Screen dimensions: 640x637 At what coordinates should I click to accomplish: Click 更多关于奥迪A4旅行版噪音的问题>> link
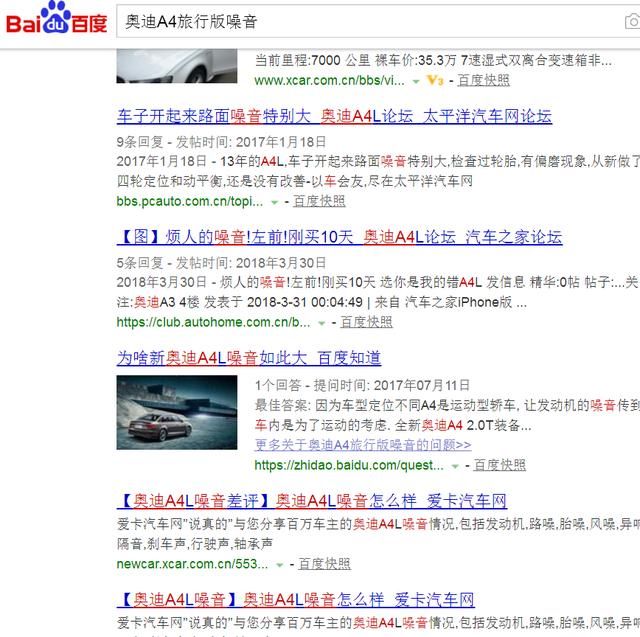(x=363, y=445)
